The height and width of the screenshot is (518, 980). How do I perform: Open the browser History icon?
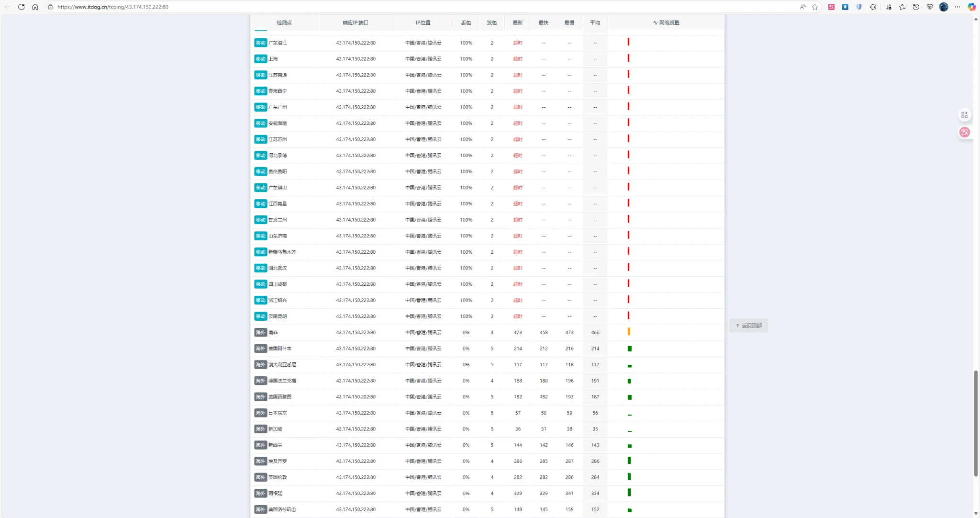pos(916,7)
